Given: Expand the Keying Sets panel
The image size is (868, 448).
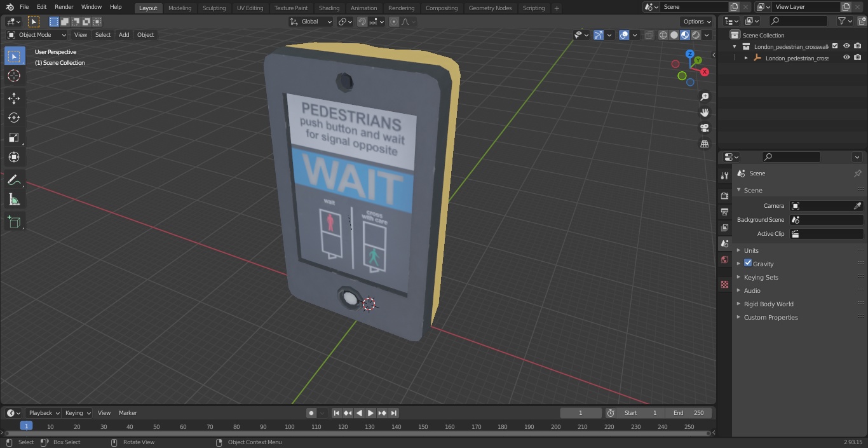Looking at the screenshot, I should 761,277.
